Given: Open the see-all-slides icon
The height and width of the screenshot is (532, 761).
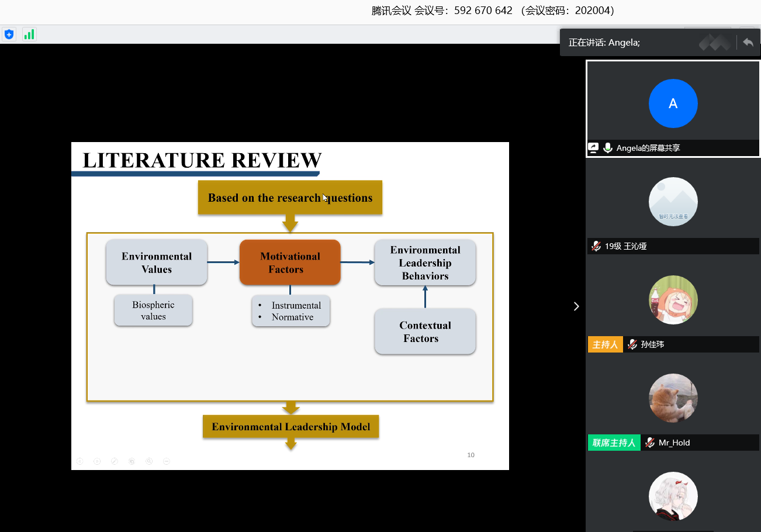Looking at the screenshot, I should (132, 461).
